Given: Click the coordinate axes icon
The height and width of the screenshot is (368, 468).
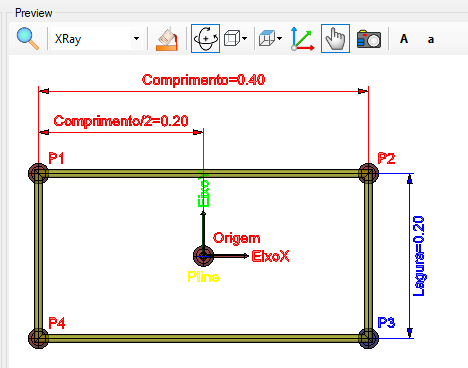Looking at the screenshot, I should tap(303, 39).
